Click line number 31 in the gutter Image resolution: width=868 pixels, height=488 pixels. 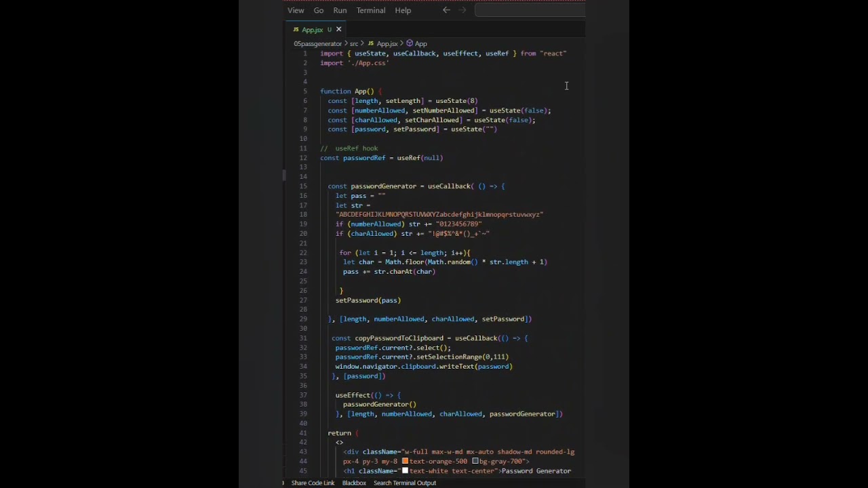point(303,338)
